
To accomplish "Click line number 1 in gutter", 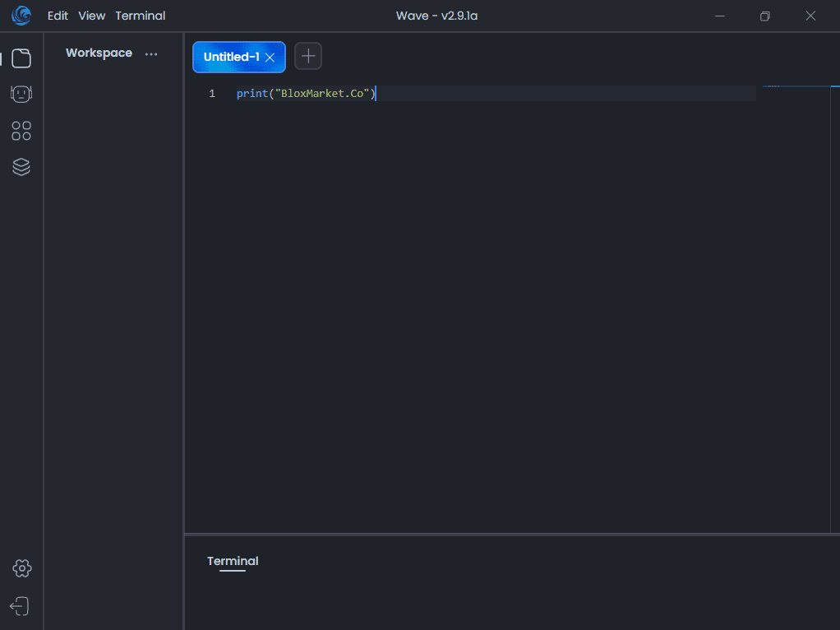I will pyautogui.click(x=212, y=93).
